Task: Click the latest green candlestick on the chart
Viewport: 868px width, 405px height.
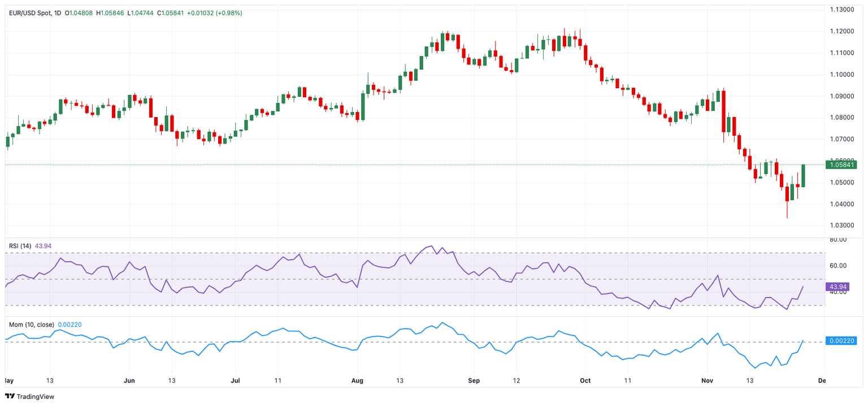Action: 803,175
